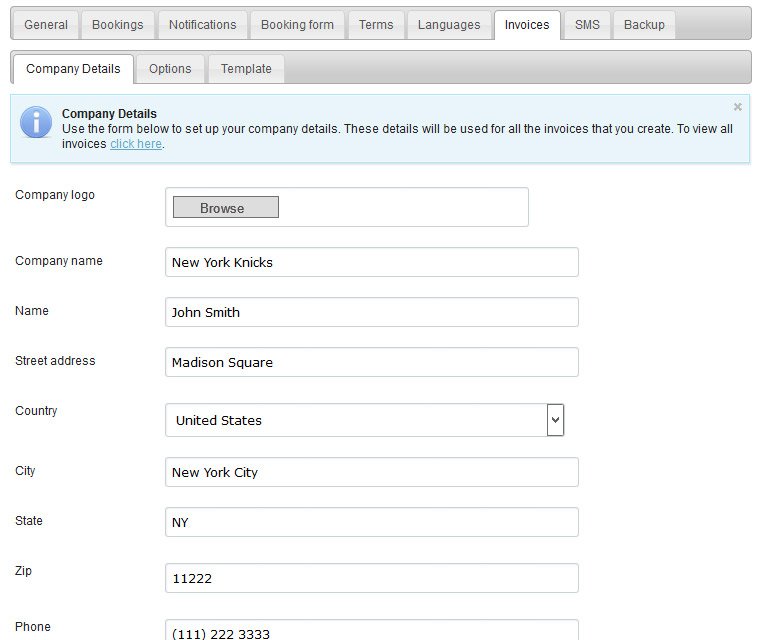The width and height of the screenshot is (760, 640).
Task: Go to the Booking form tab
Action: [x=297, y=25]
